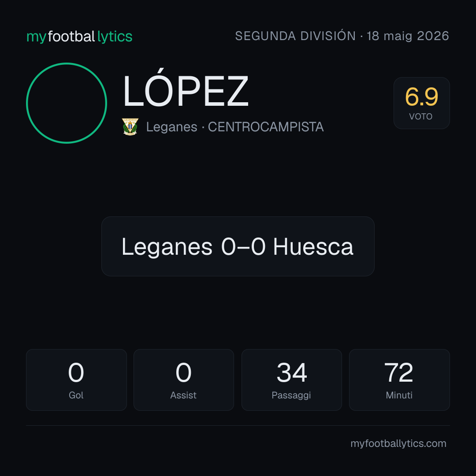Select the Minuti stat card showing 72
This screenshot has height=476, width=476.
(x=399, y=380)
